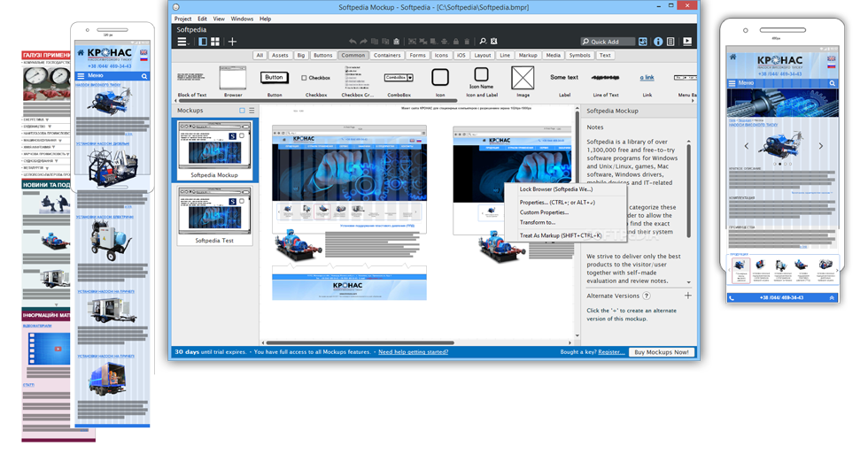The image size is (868, 469).
Task: Toggle the project info notes icon
Action: pyautogui.click(x=670, y=42)
